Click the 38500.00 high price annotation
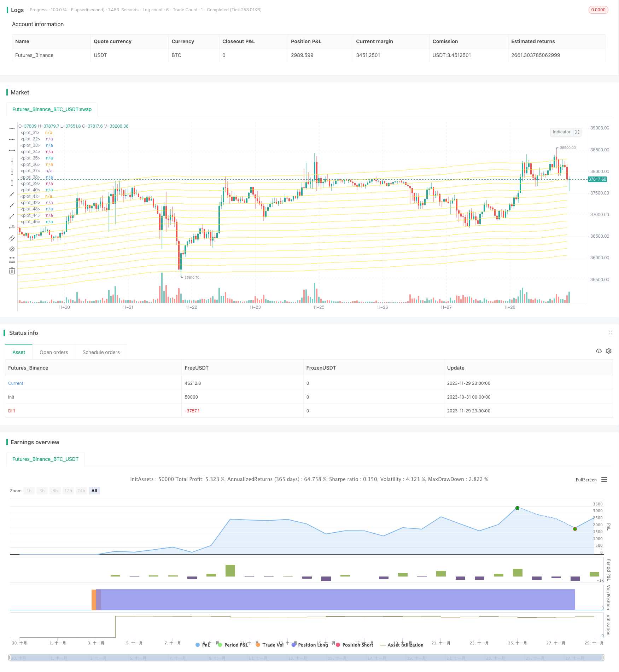This screenshot has height=672, width=619. 567,148
